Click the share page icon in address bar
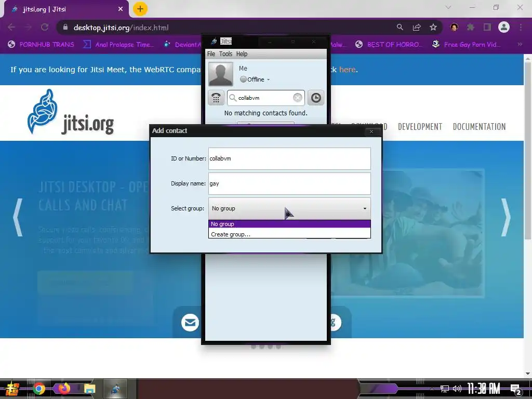 tap(417, 28)
